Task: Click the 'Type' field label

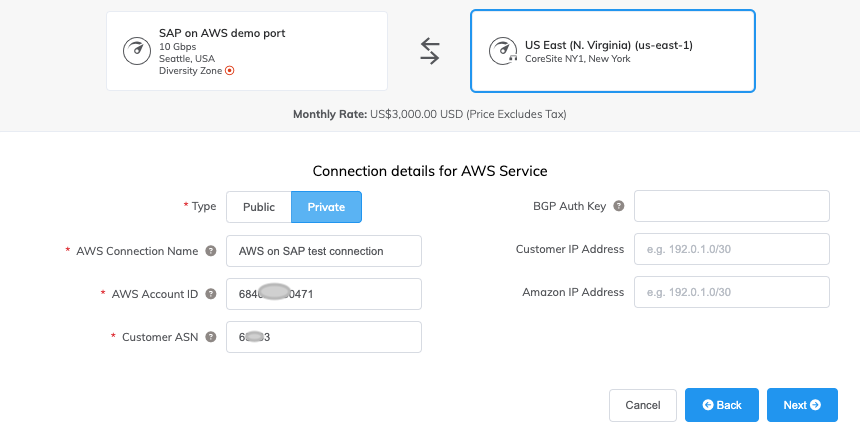Action: point(203,207)
